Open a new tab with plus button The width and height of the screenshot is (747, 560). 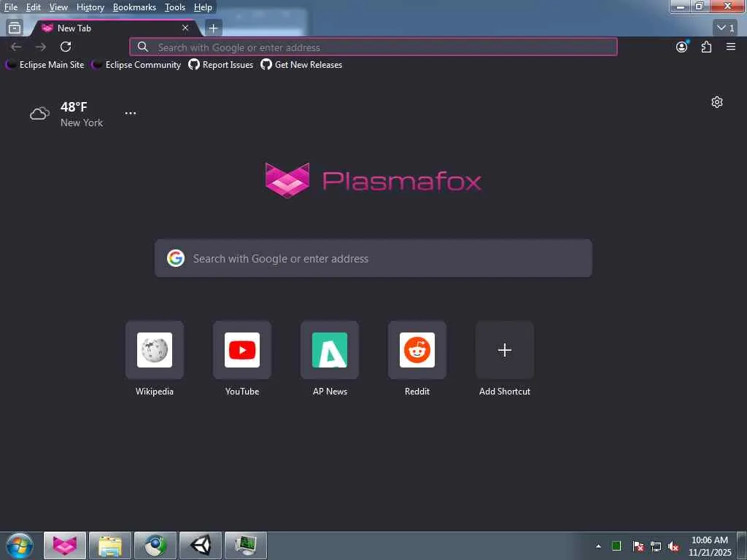tap(214, 28)
